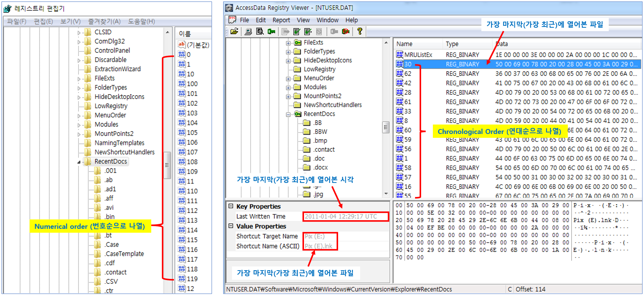Click the registry editor cube icon in 레지스트리 편집기 title

(8, 8)
